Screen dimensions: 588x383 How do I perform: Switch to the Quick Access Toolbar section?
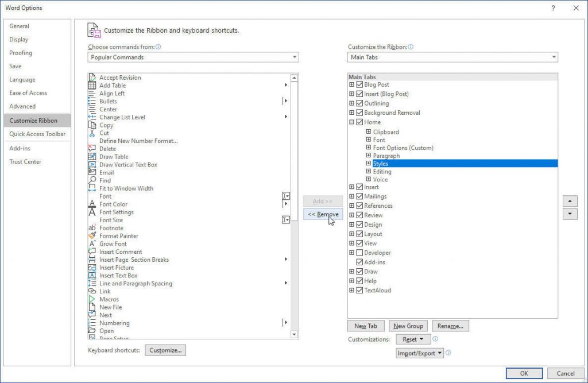(37, 134)
